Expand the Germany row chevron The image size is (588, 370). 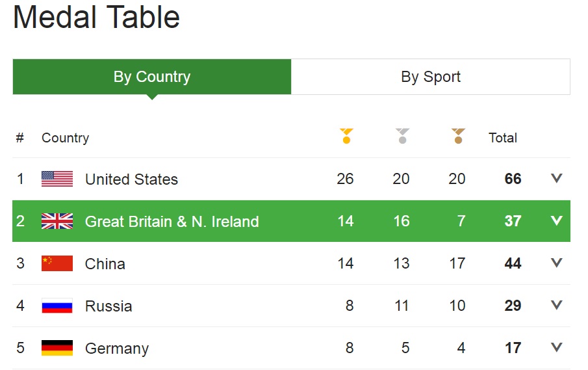coord(557,347)
